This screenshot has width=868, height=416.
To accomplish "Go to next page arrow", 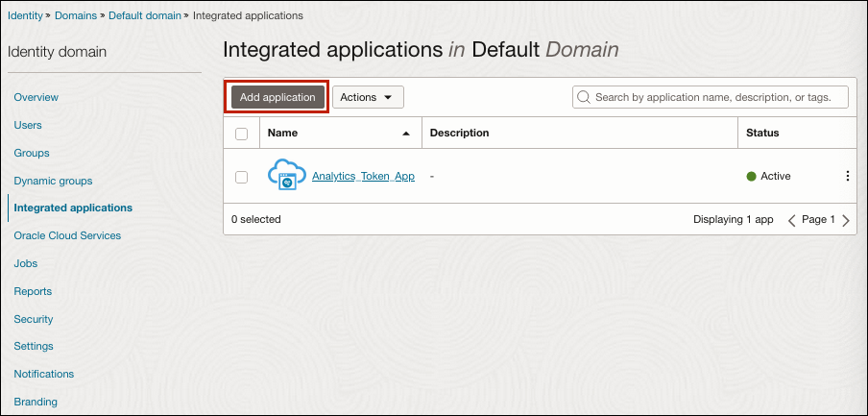I will click(845, 220).
